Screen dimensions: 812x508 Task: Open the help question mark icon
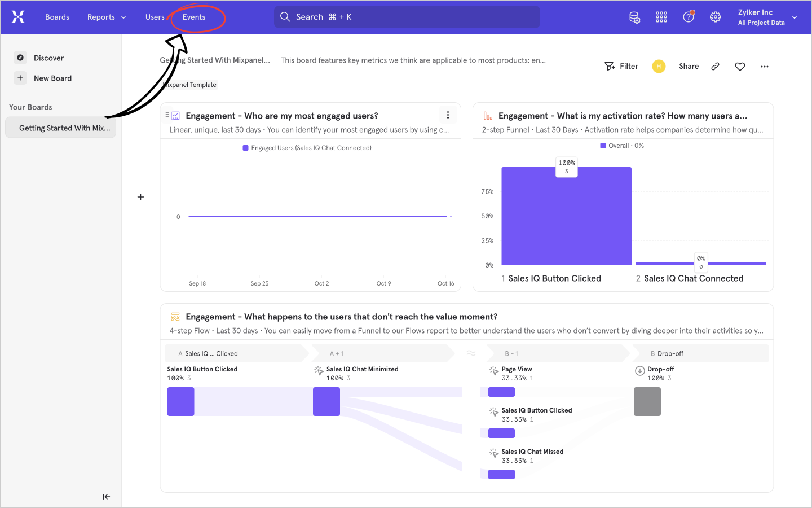pyautogui.click(x=689, y=17)
